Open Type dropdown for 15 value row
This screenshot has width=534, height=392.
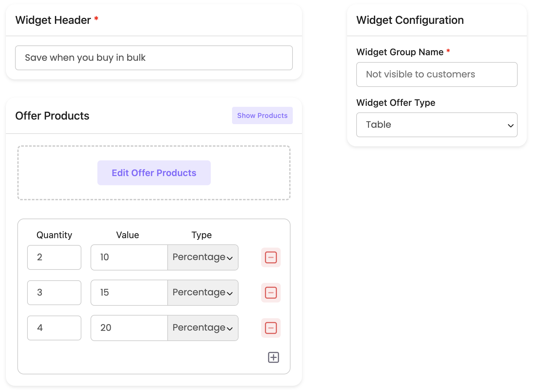tap(203, 293)
